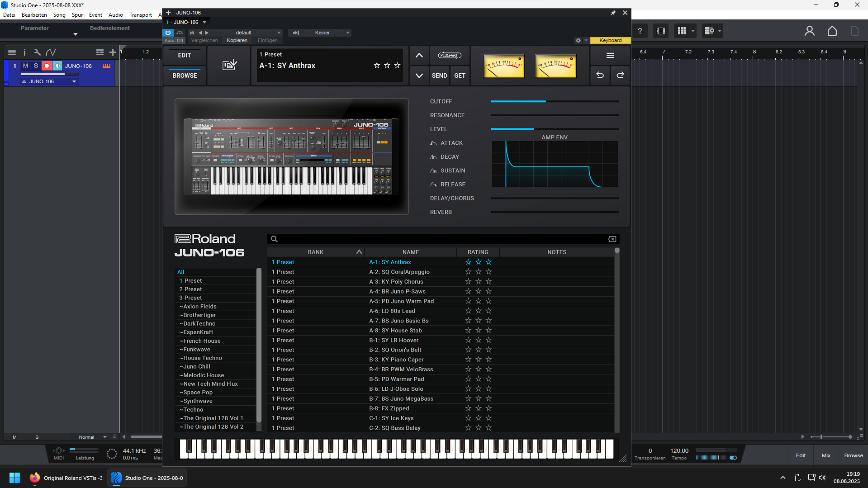
Task: Click the sidechain routing icon
Action: pos(296,33)
